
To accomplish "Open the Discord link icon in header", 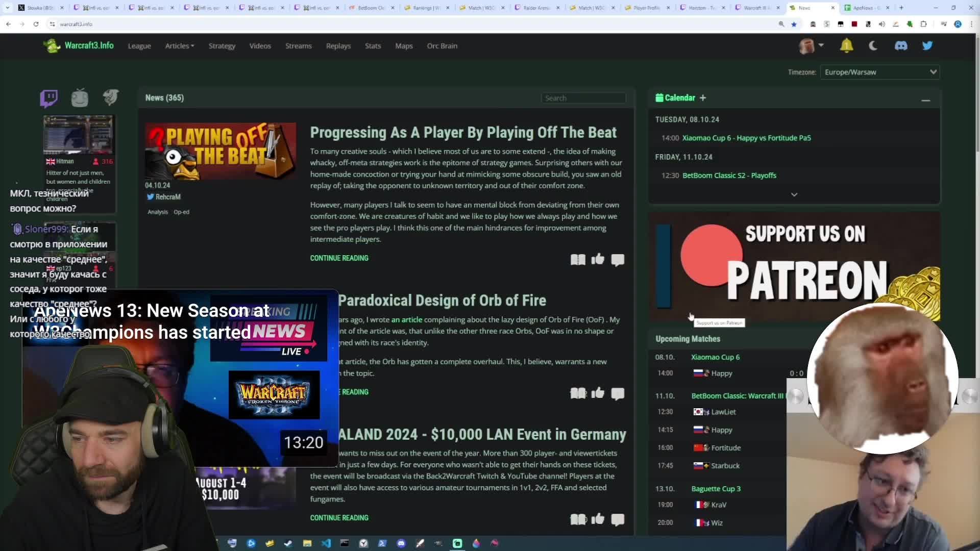I will point(901,46).
